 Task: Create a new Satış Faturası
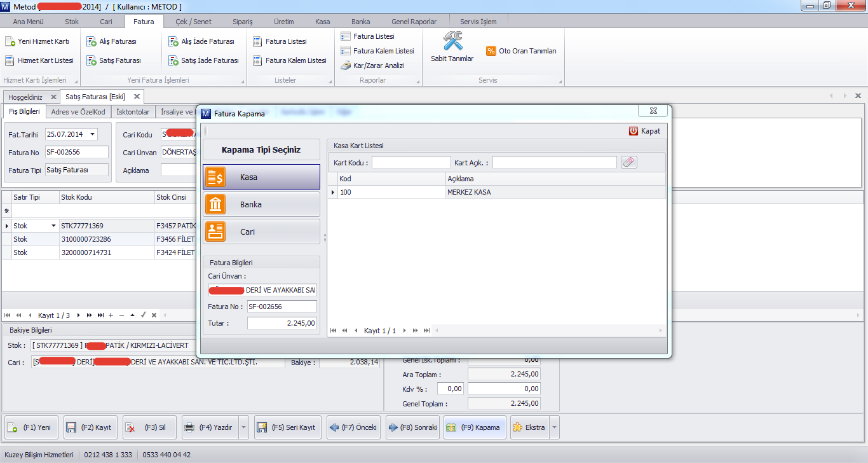[x=113, y=60]
